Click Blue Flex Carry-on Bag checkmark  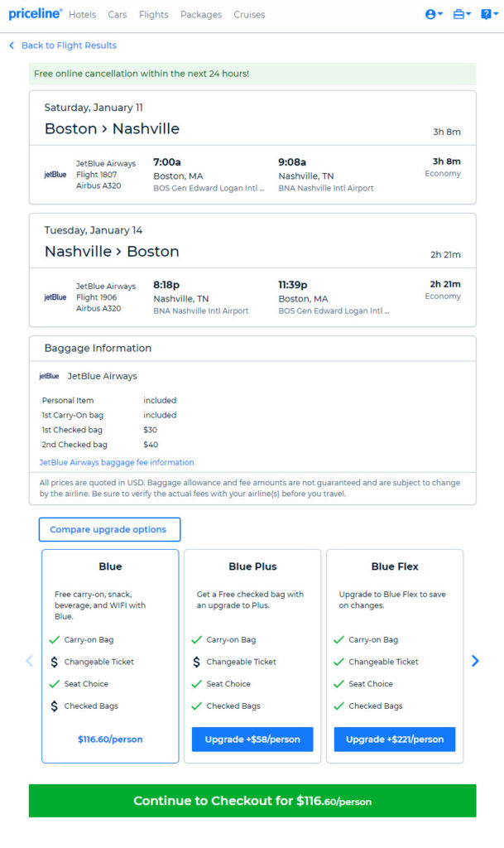click(x=338, y=640)
